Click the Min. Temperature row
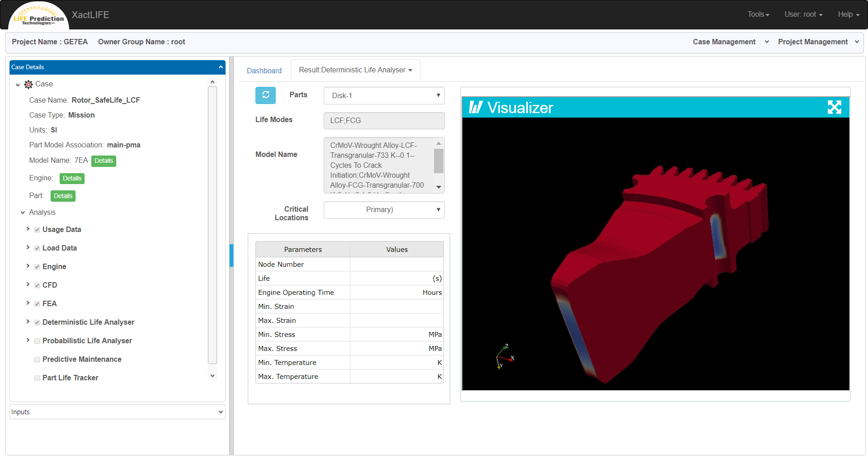The height and width of the screenshot is (459, 868). coord(349,363)
